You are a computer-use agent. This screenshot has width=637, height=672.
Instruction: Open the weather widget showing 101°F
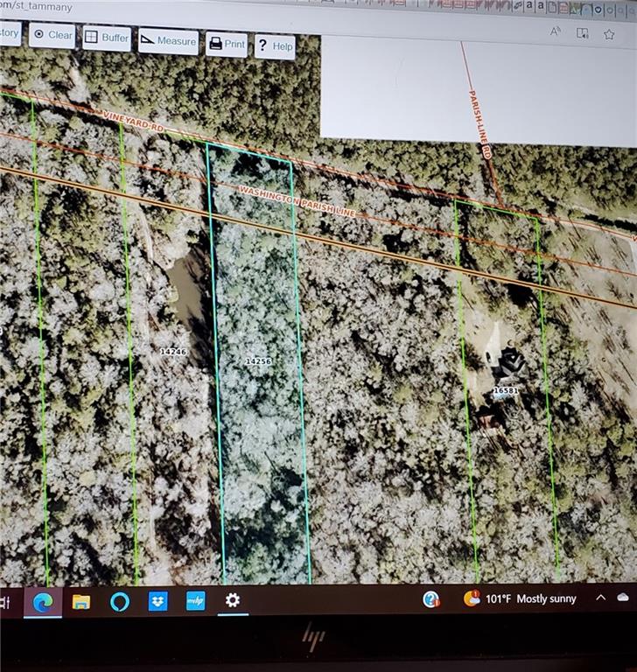pos(520,598)
